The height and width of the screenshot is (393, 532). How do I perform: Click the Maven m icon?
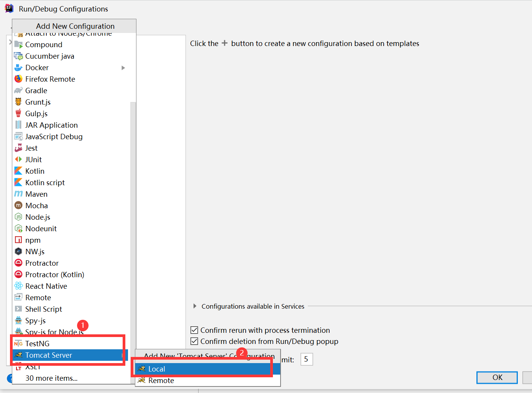point(18,194)
